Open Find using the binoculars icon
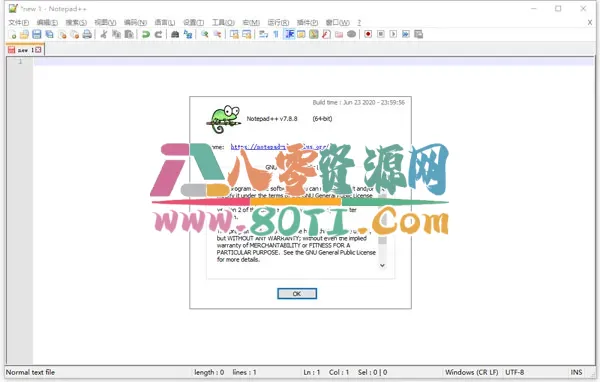 [x=175, y=34]
